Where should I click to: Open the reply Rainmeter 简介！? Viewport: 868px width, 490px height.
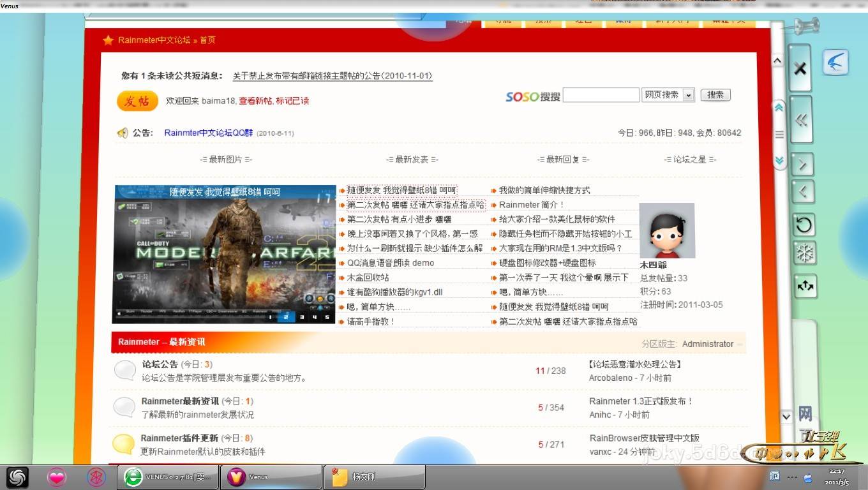point(532,205)
